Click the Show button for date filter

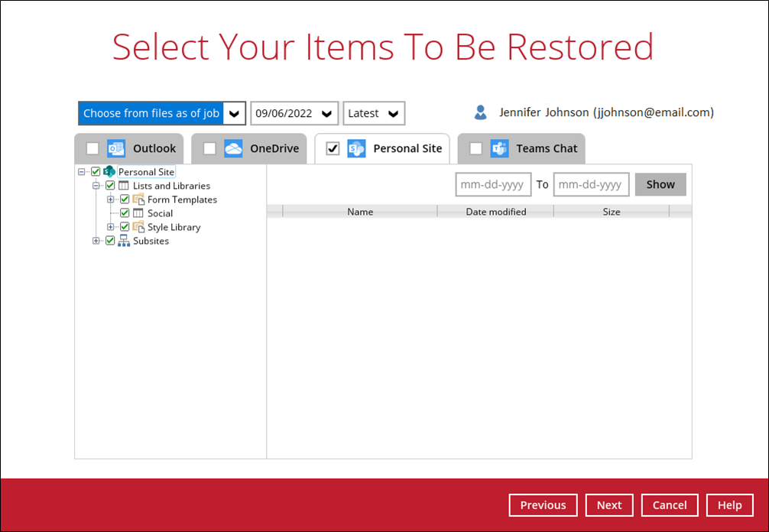coord(660,184)
